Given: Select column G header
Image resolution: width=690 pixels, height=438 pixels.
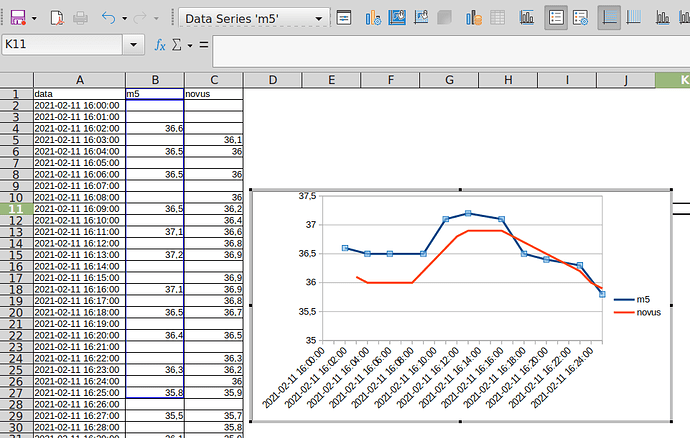Looking at the screenshot, I should 449,80.
